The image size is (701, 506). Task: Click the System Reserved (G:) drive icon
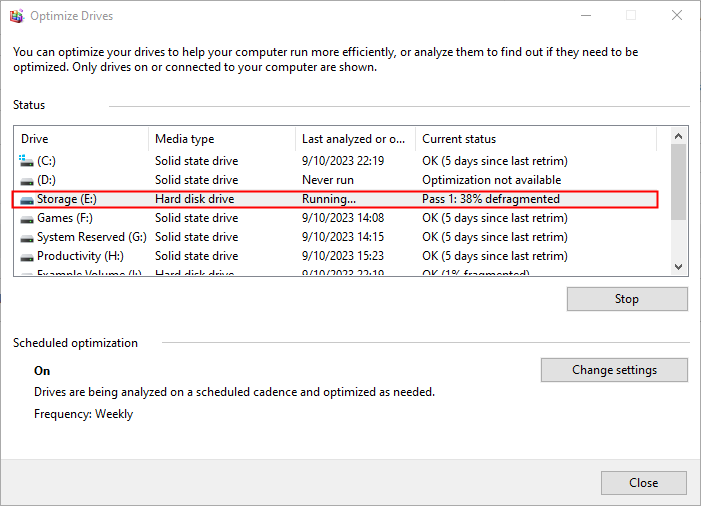tap(26, 237)
